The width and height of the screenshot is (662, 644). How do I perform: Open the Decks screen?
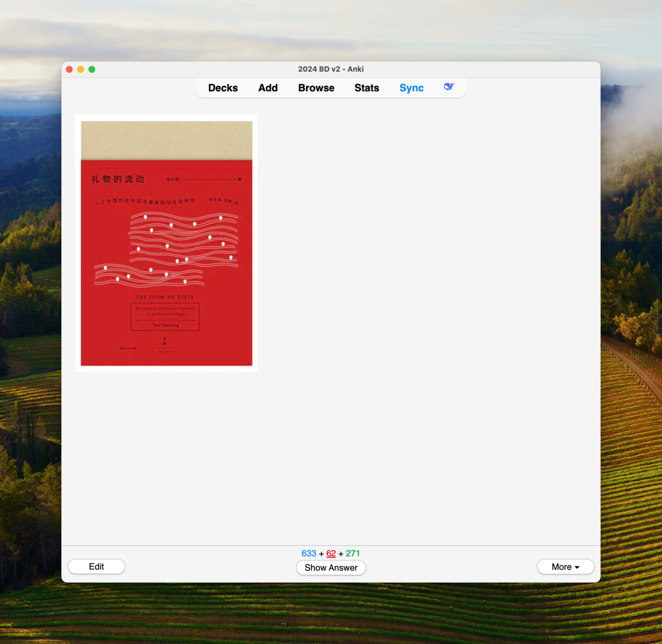[x=223, y=88]
